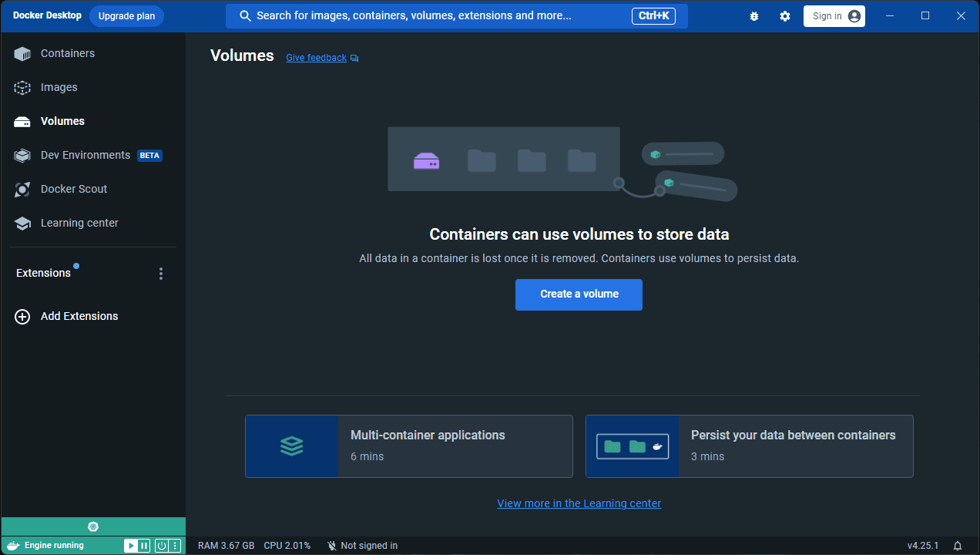
Task: Click the Add Extensions plus icon
Action: point(22,317)
